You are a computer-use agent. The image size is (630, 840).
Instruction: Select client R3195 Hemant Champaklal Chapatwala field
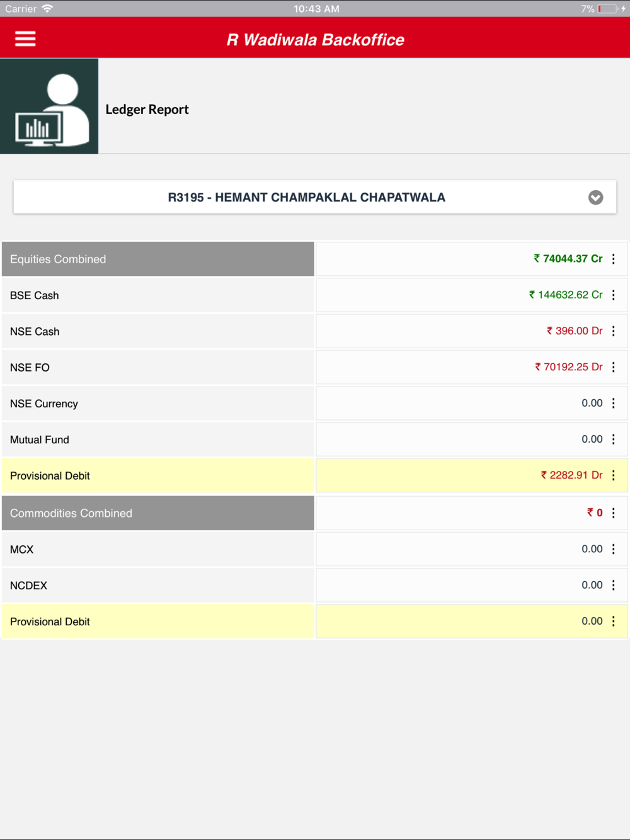(x=306, y=198)
